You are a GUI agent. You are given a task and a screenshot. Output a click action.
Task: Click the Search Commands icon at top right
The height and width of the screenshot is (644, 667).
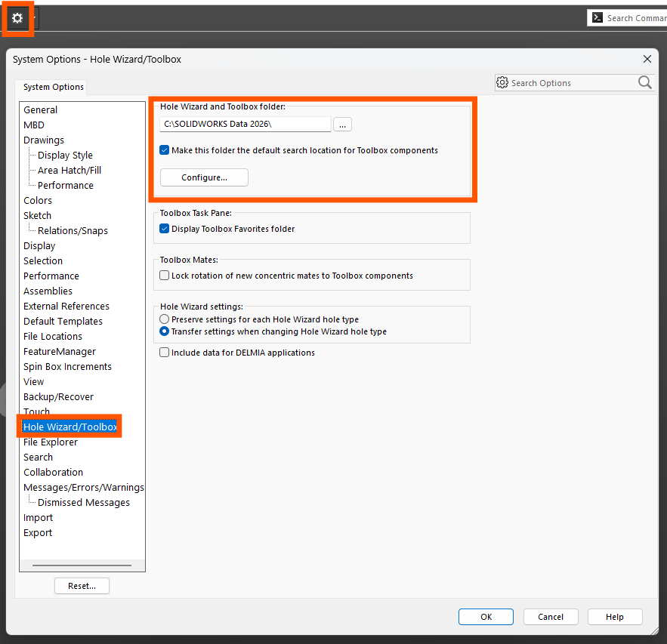598,17
